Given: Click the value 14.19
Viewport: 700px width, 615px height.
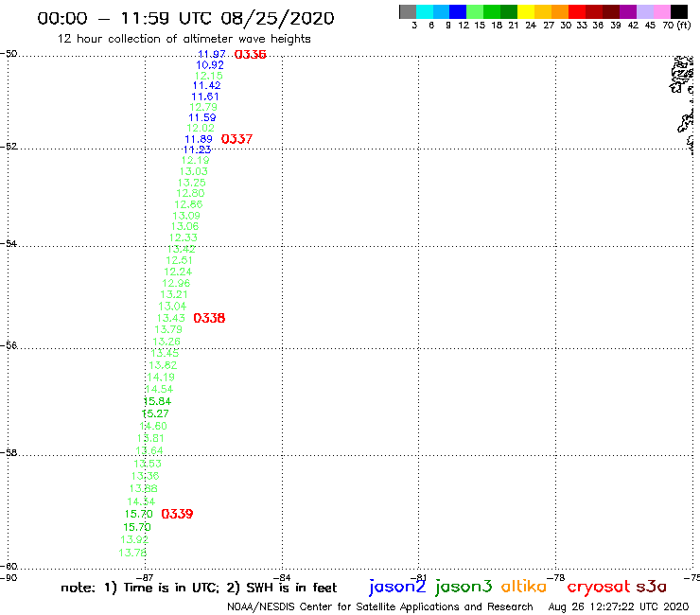Looking at the screenshot, I should tap(161, 377).
